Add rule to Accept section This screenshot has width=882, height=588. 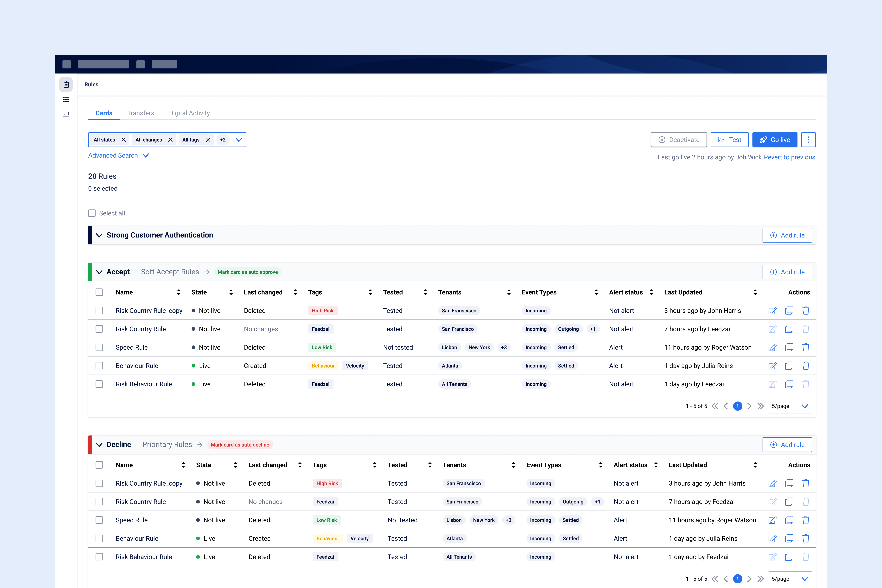787,272
